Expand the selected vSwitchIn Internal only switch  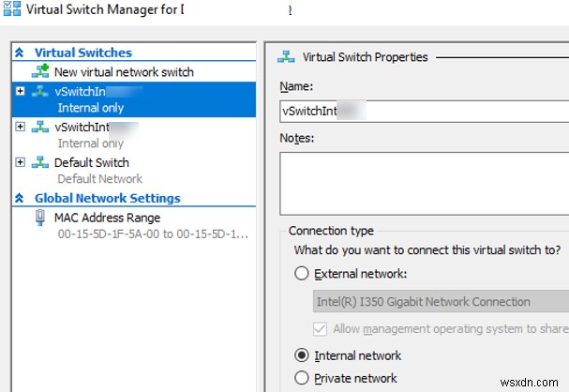pyautogui.click(x=21, y=91)
